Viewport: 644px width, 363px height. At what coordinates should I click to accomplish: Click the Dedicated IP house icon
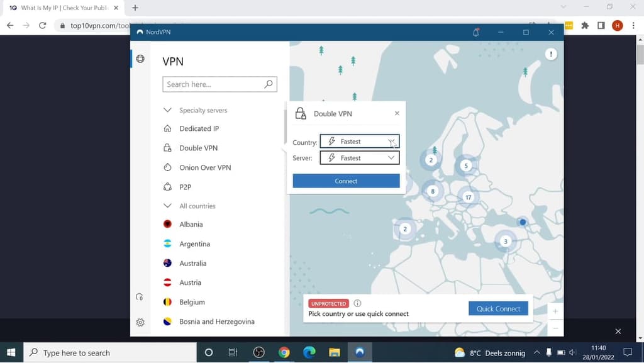click(x=167, y=128)
